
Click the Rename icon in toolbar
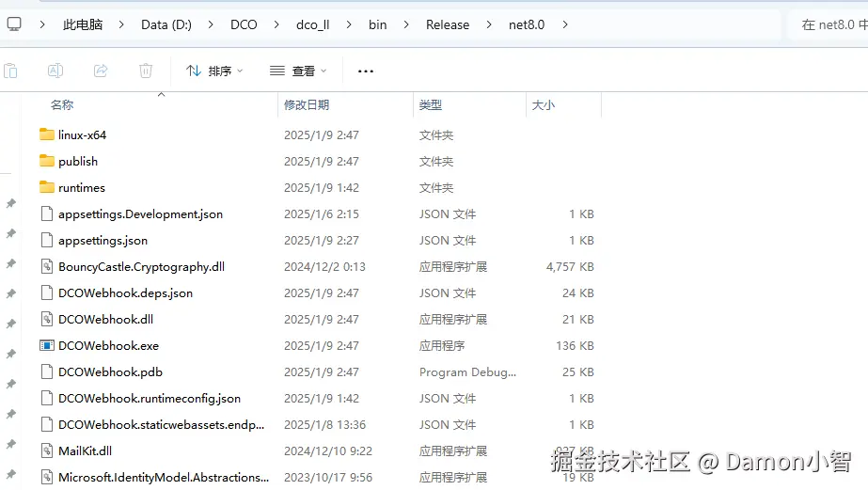[x=55, y=71]
